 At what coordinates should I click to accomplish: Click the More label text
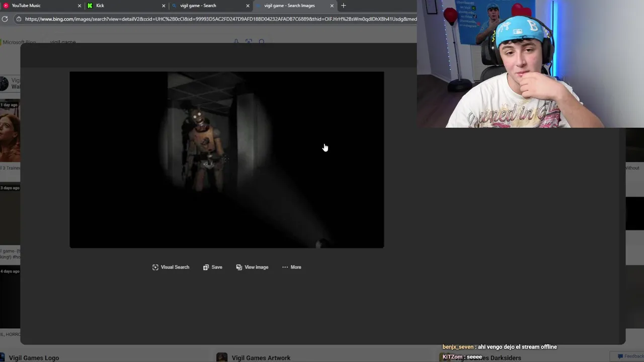[296, 267]
